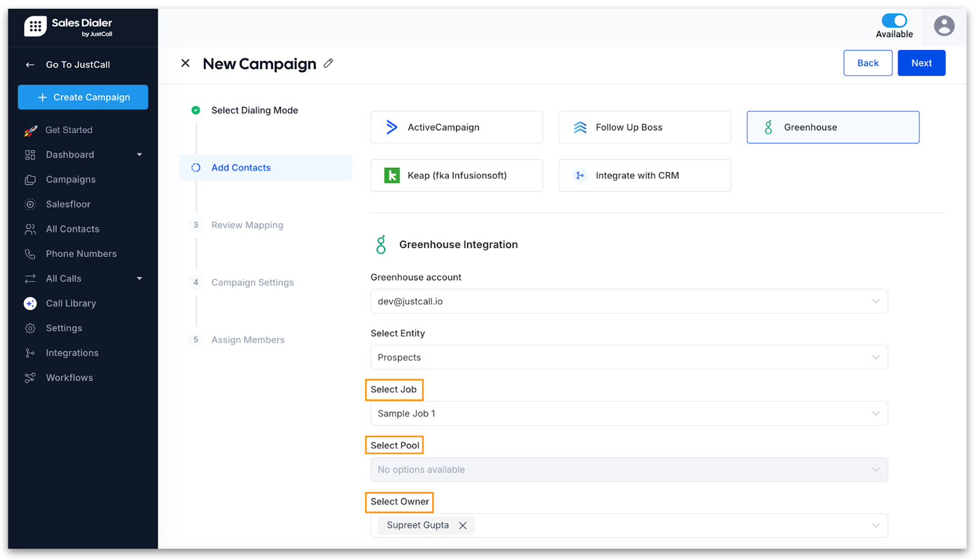Image resolution: width=977 pixels, height=560 pixels.
Task: Open the Greenhouse account dropdown
Action: point(629,302)
